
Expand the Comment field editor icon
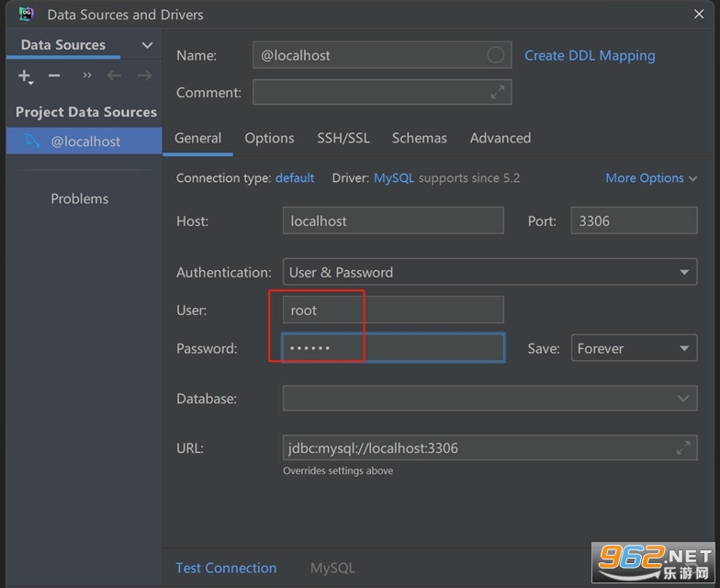tap(498, 92)
